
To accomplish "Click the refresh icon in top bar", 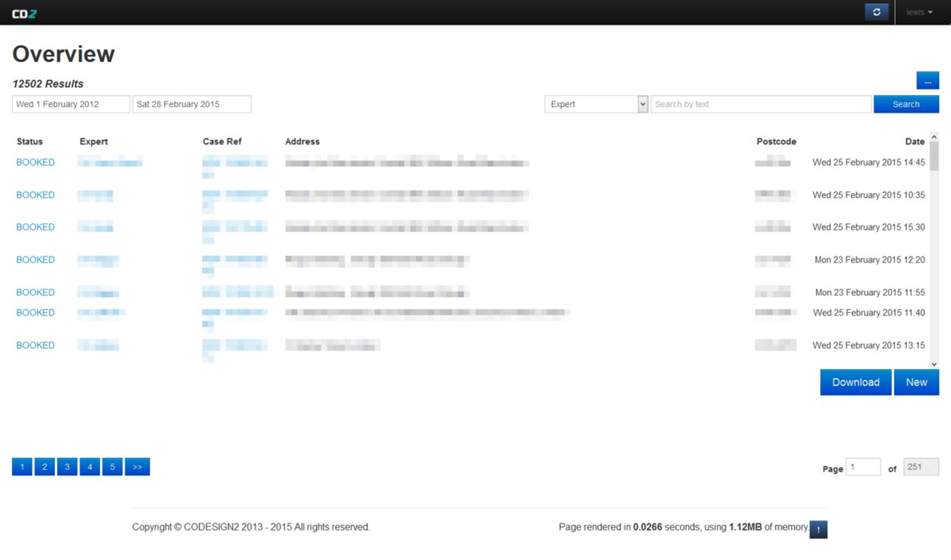I will (877, 12).
